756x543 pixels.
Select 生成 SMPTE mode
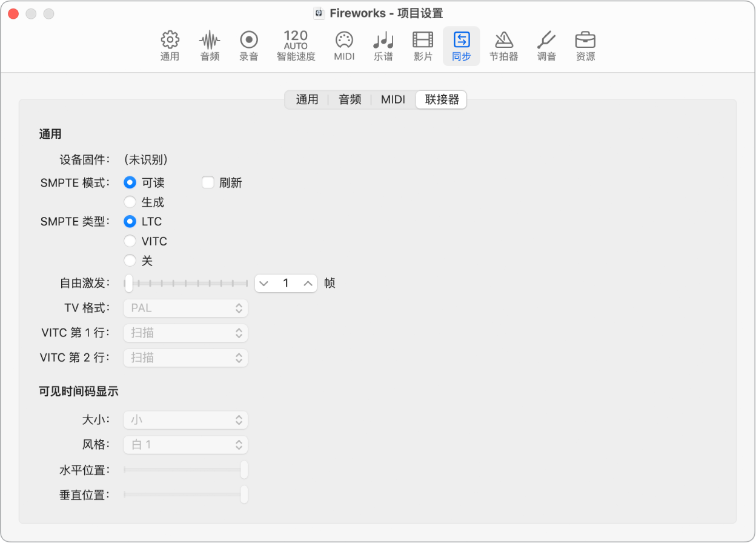(x=130, y=202)
